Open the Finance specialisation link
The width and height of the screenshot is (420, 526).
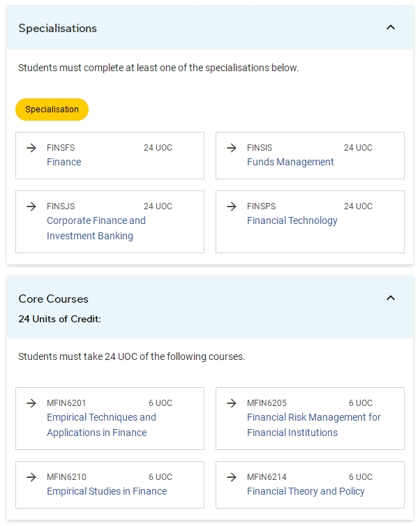[64, 162]
